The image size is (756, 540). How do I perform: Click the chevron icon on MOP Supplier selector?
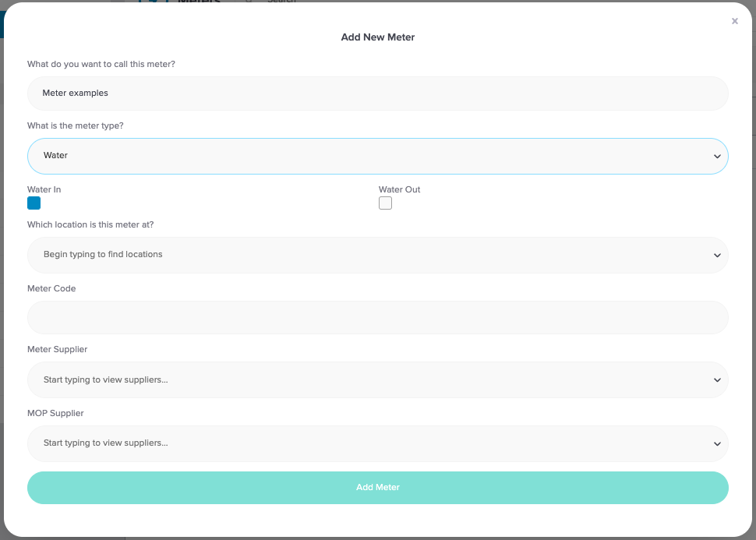(716, 443)
